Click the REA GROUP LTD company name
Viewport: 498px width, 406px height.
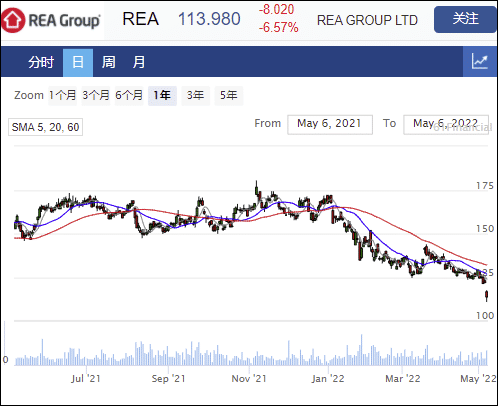pos(367,20)
